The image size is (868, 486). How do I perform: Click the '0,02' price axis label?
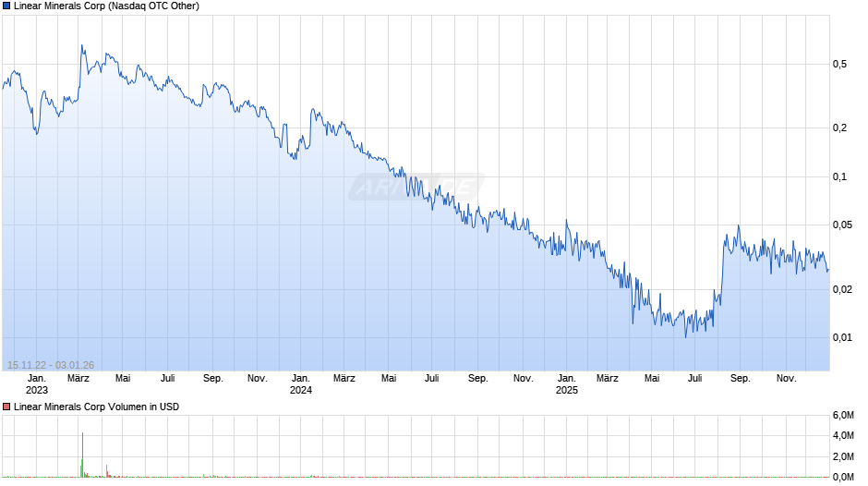842,289
